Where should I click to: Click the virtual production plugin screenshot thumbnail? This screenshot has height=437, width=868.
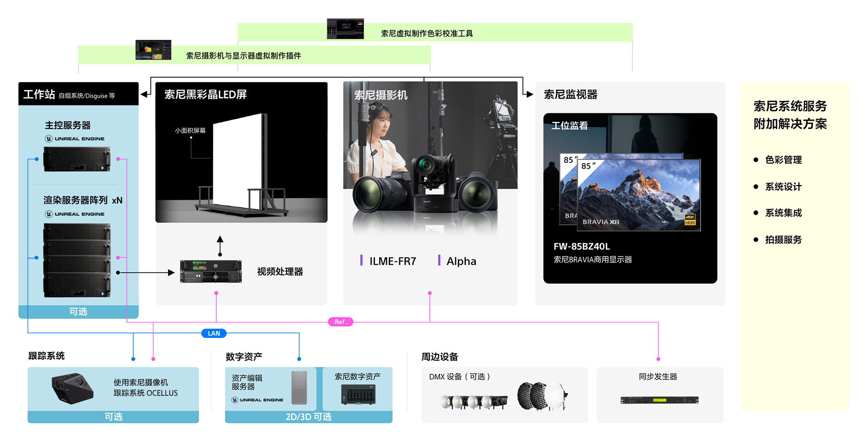tap(153, 50)
